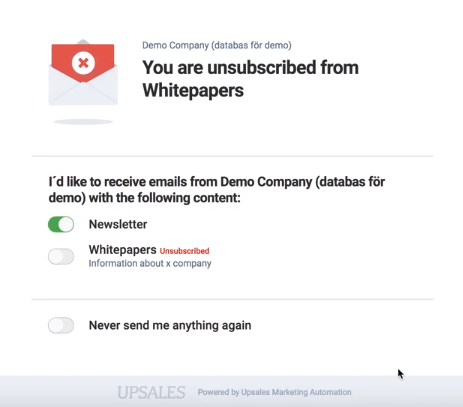Image resolution: width=463 pixels, height=407 pixels.
Task: Click the Never send me anything again label
Action: click(170, 325)
